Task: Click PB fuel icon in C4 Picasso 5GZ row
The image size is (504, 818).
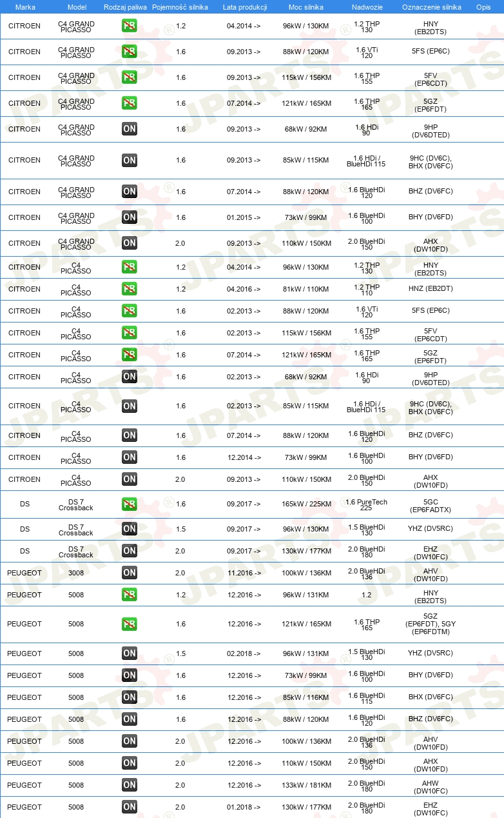Action: [130, 355]
